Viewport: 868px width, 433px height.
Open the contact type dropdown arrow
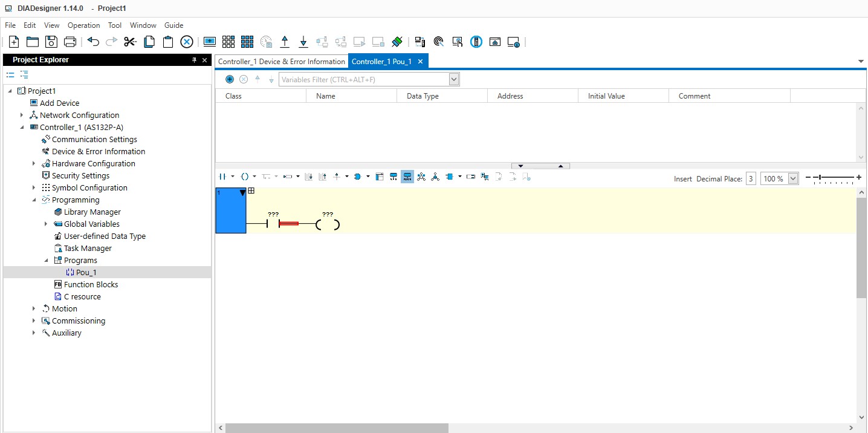tap(233, 177)
